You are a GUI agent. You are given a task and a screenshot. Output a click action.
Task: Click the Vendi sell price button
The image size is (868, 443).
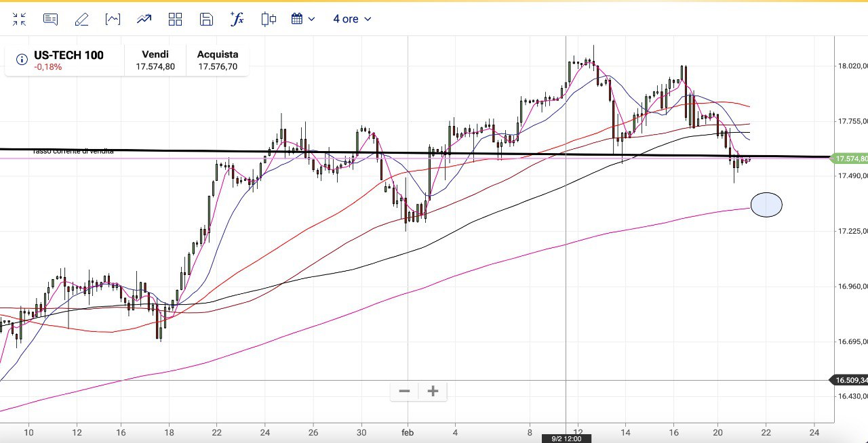pos(155,60)
